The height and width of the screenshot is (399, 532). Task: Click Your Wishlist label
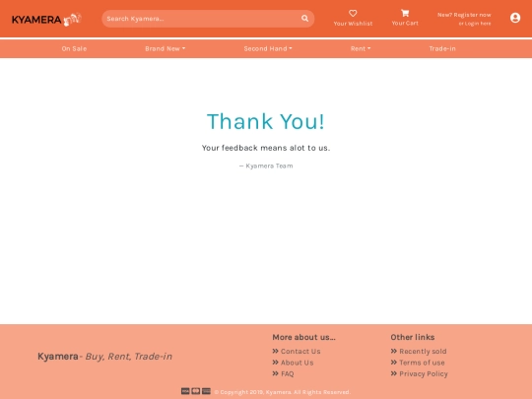[353, 24]
